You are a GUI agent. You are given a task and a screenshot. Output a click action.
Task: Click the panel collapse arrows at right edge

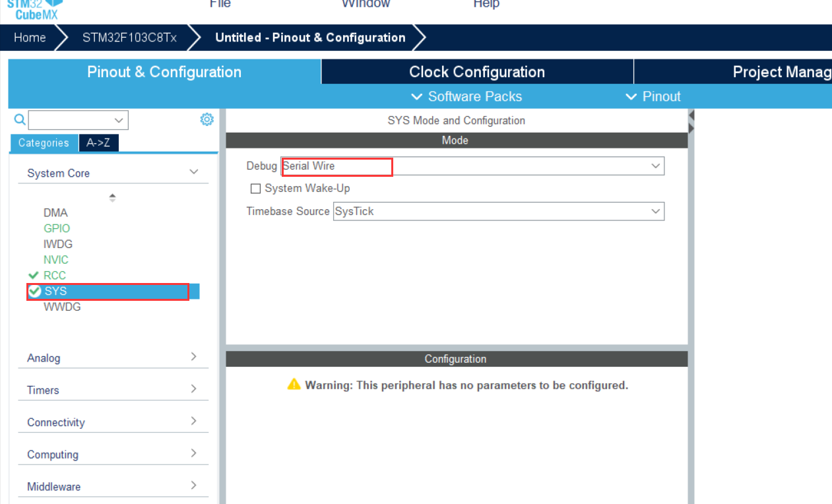click(x=691, y=121)
